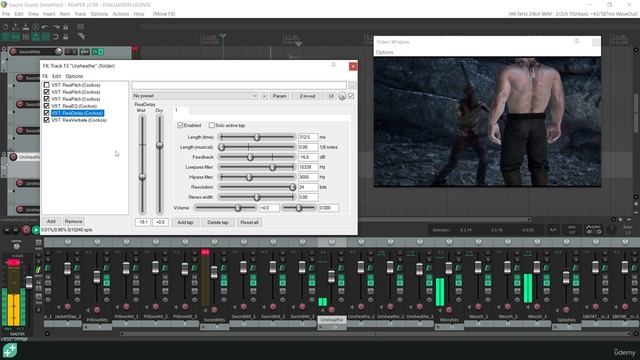
Task: Click the Save project toolbar icon
Action: (25, 27)
